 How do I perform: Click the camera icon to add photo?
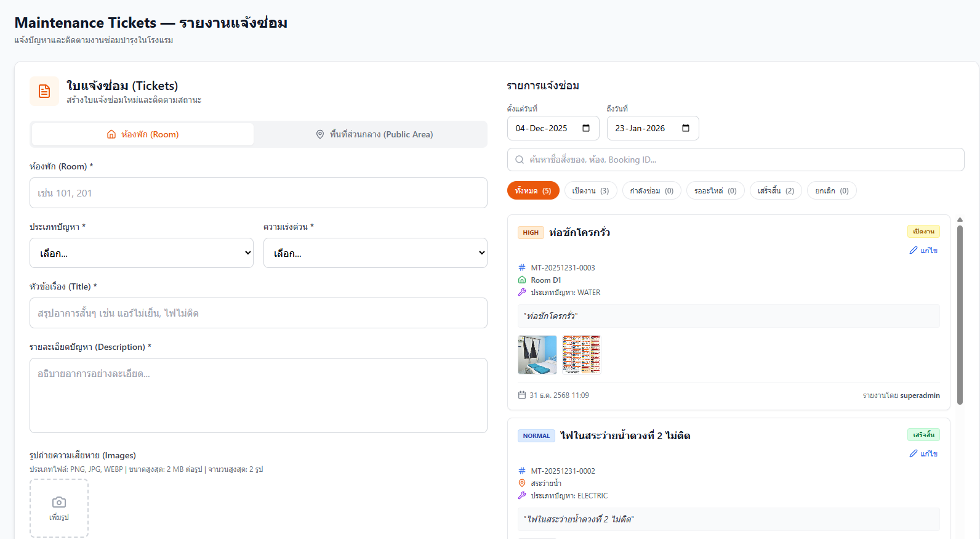[x=59, y=503]
